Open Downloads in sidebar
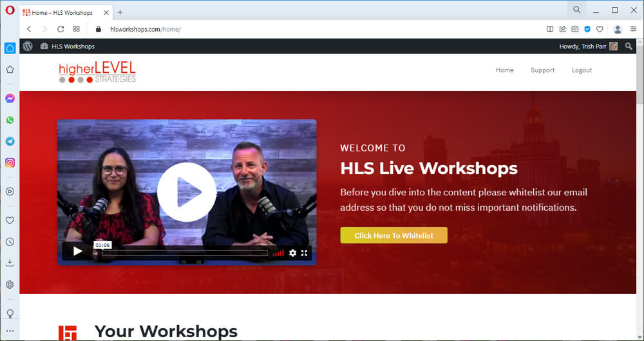The width and height of the screenshot is (644, 341). point(10,263)
